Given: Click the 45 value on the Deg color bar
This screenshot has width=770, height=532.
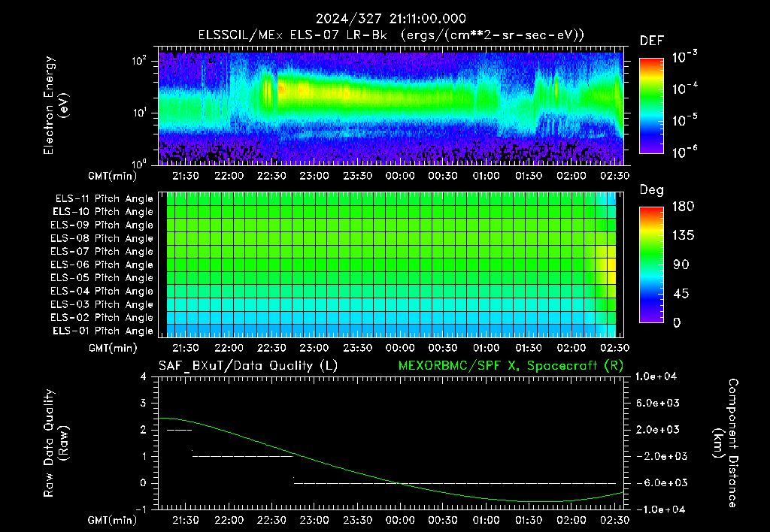Looking at the screenshot, I should click(681, 294).
